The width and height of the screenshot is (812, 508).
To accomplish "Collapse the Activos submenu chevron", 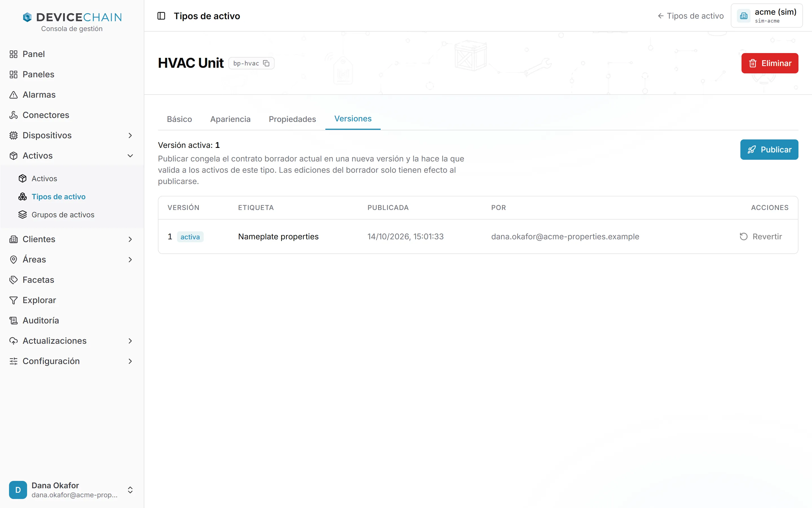I will [130, 156].
